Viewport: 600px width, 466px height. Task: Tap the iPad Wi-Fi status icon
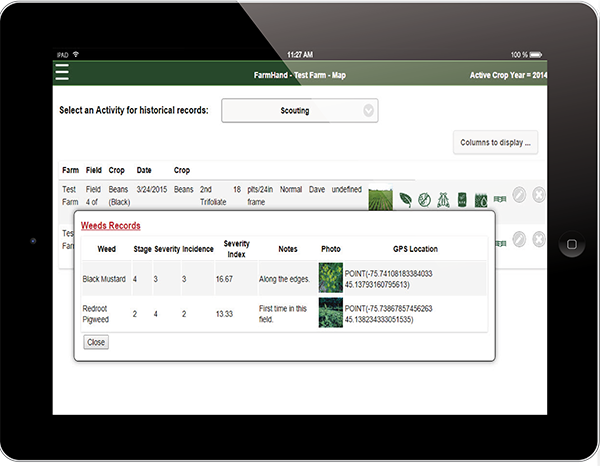(76, 54)
